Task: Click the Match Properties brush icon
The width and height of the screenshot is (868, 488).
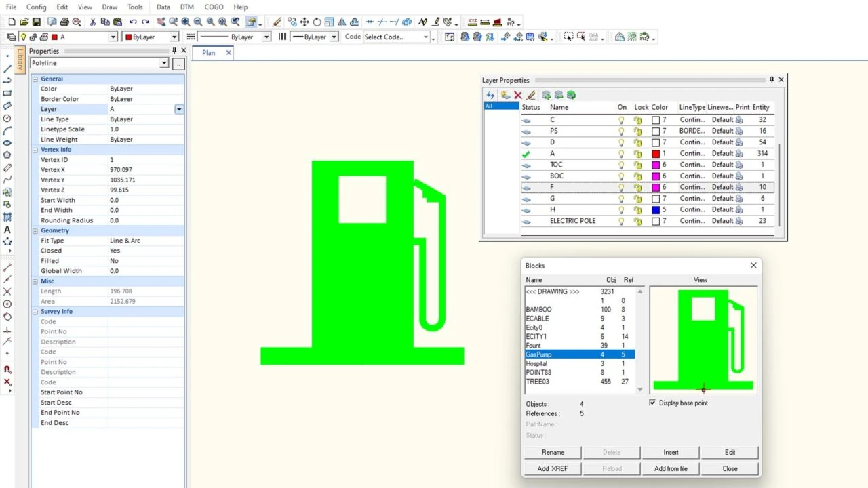Action: coord(277,22)
